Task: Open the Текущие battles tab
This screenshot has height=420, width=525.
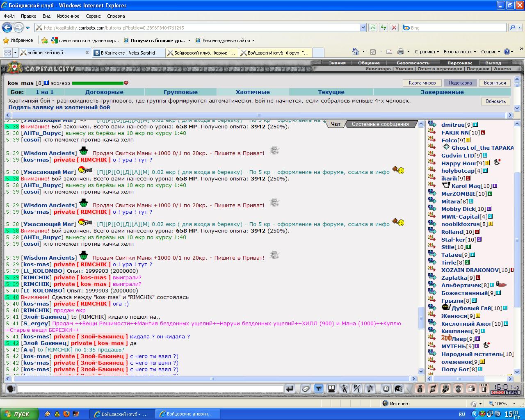Action: tap(331, 92)
